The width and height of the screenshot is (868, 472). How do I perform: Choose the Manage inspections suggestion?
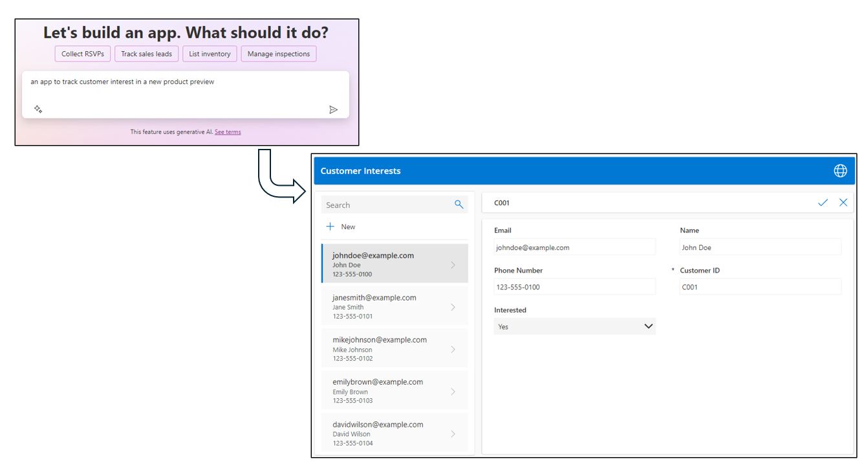(x=279, y=54)
